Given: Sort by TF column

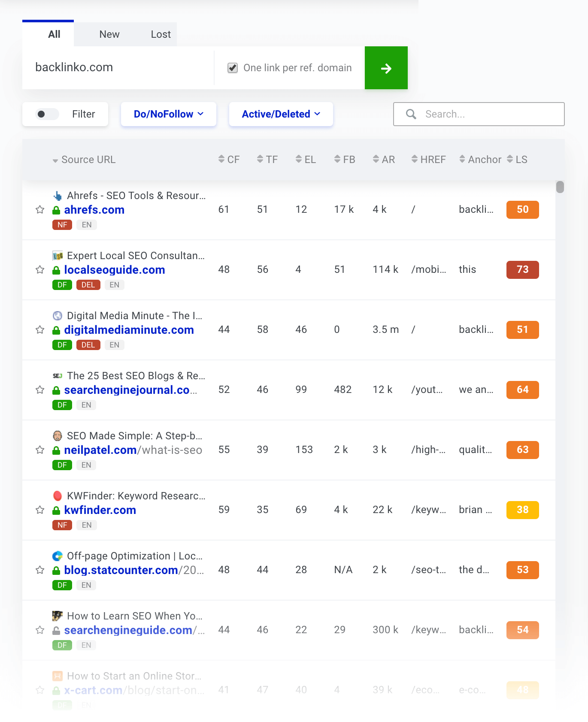Looking at the screenshot, I should point(267,160).
